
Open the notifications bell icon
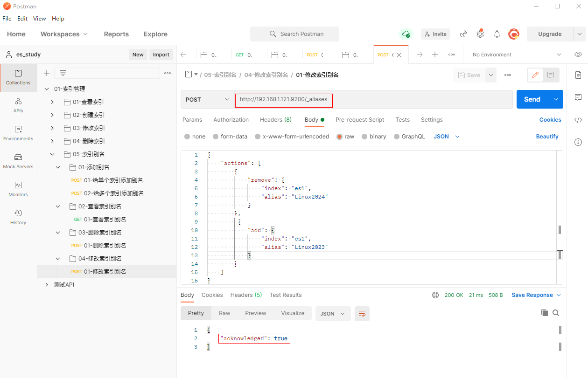pos(497,34)
